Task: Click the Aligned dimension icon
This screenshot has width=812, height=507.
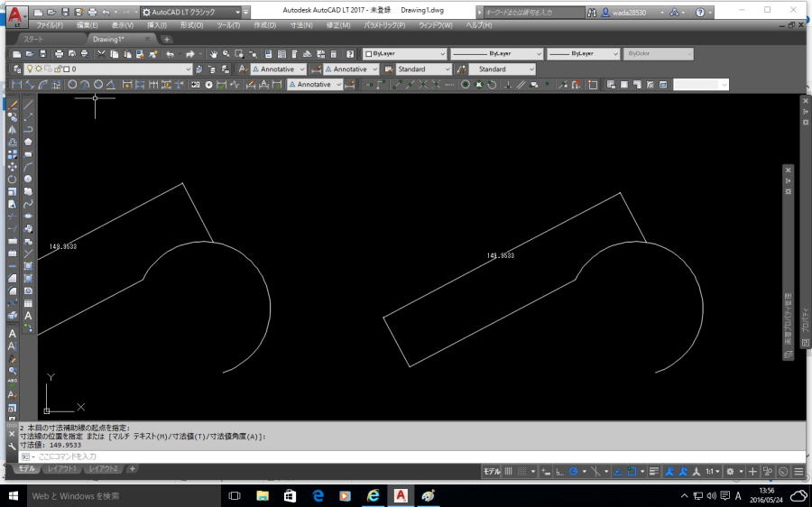Action: tap(30, 85)
